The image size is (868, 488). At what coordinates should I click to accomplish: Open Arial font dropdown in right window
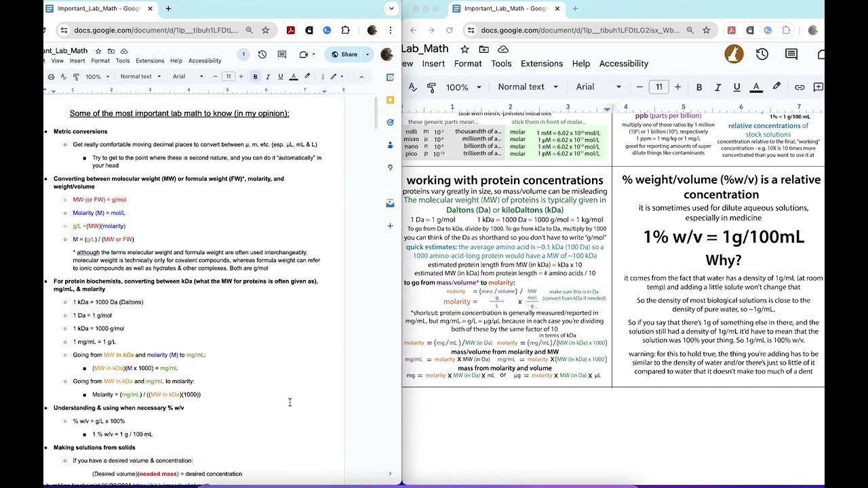pos(598,87)
